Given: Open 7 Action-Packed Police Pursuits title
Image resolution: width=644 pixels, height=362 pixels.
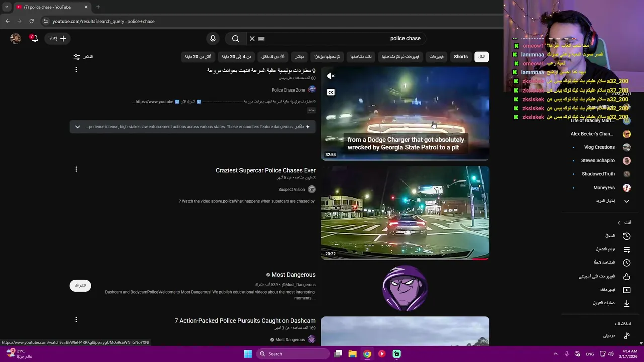Looking at the screenshot, I should 245,321.
